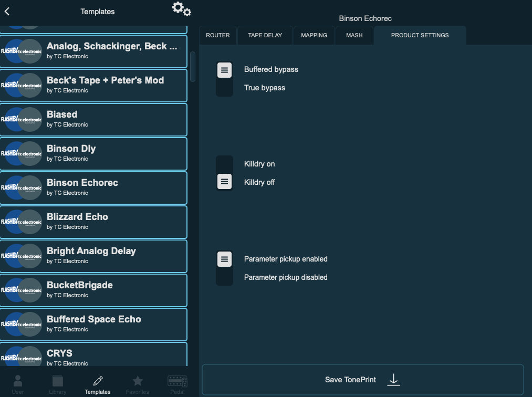
Task: Click the back arrow at top left
Action: tap(7, 11)
